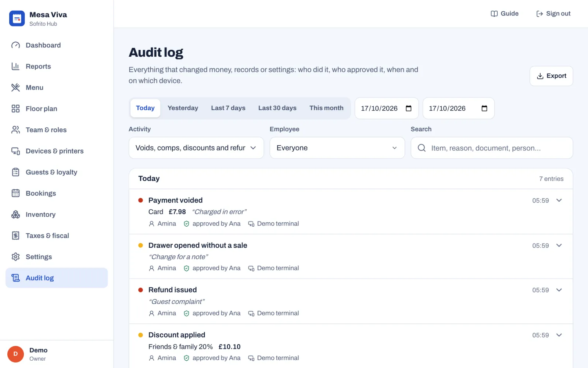Show the Last 30 days
Viewport: 588px width, 368px height.
[277, 108]
